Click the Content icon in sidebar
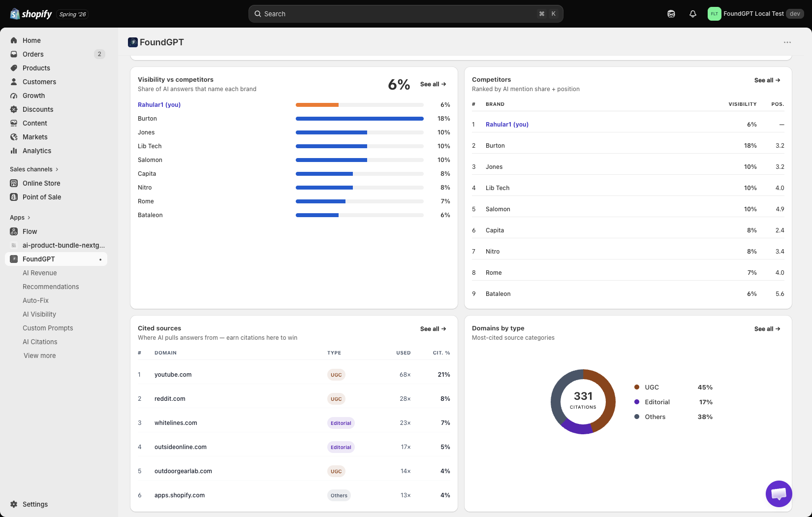This screenshot has width=812, height=517. (14, 123)
